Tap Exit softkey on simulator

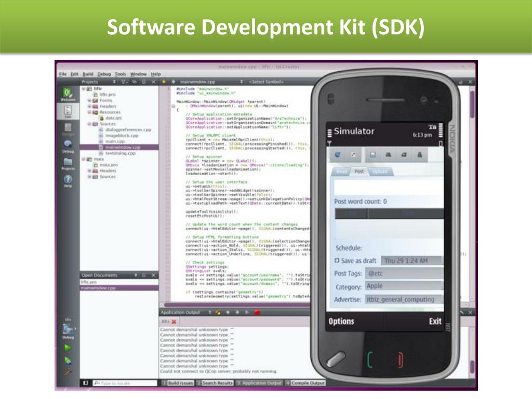(x=435, y=321)
